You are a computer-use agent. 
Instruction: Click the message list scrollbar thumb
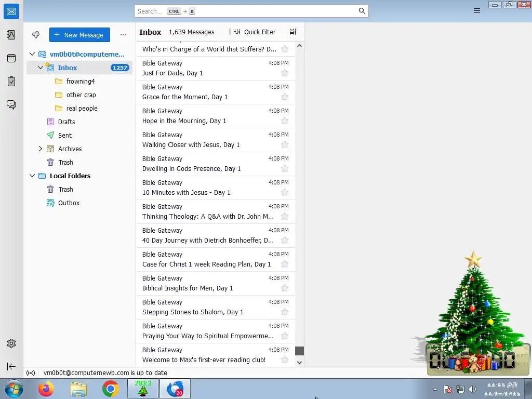[299, 351]
